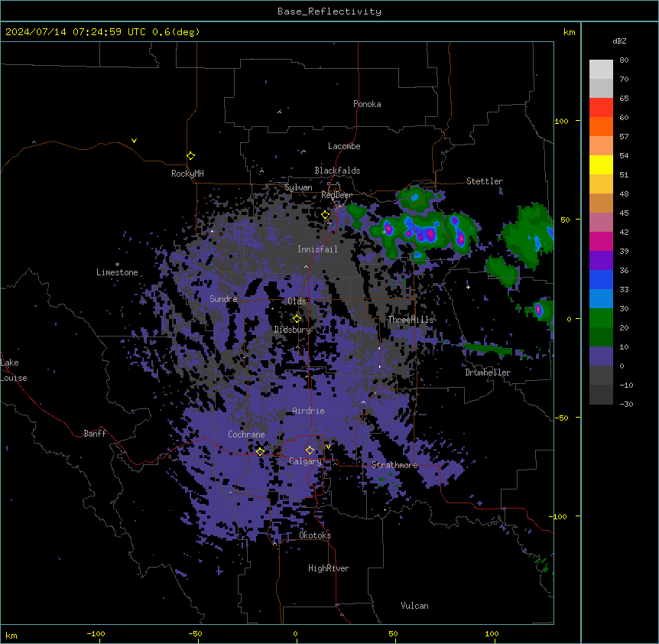Click the x-axis 50 km tick label

point(393,633)
